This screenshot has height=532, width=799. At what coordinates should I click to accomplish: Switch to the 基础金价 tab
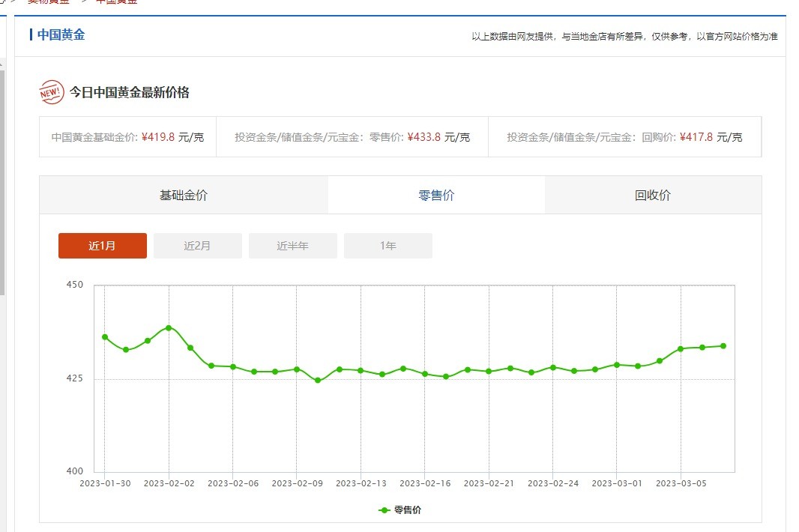coord(184,195)
